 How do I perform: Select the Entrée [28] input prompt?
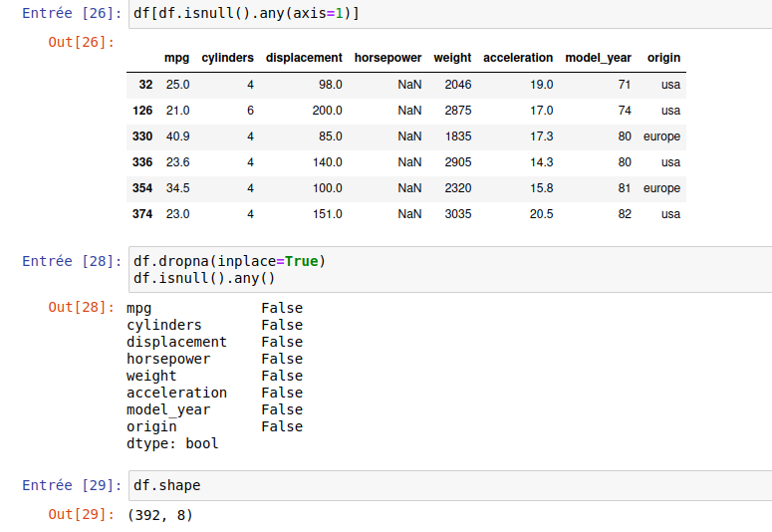[68, 261]
